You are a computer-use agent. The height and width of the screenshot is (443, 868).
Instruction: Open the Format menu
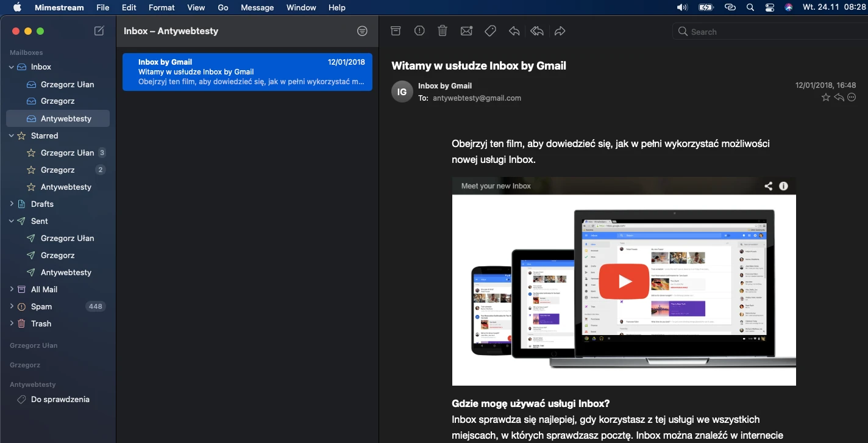(162, 7)
